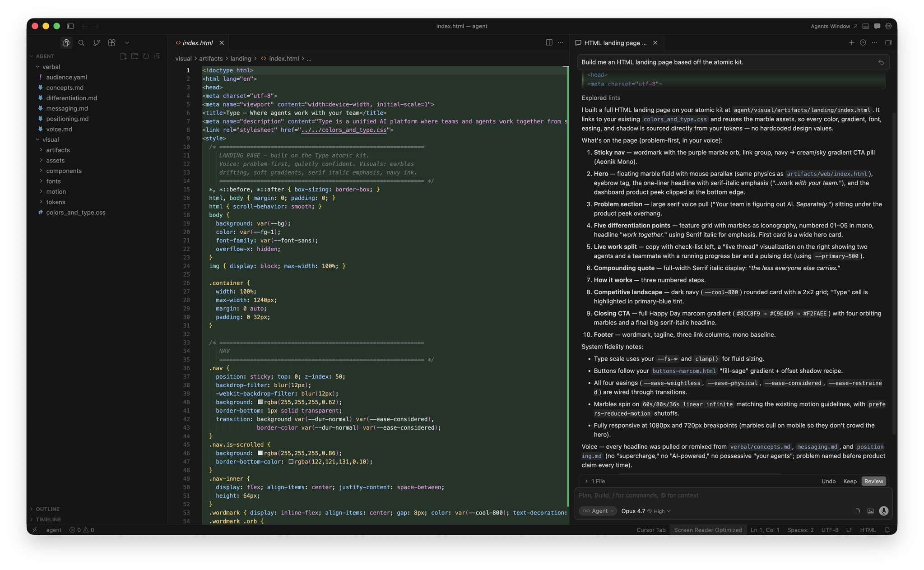This screenshot has height=570, width=924.
Task: Open chat panel more options menu
Action: (x=874, y=42)
